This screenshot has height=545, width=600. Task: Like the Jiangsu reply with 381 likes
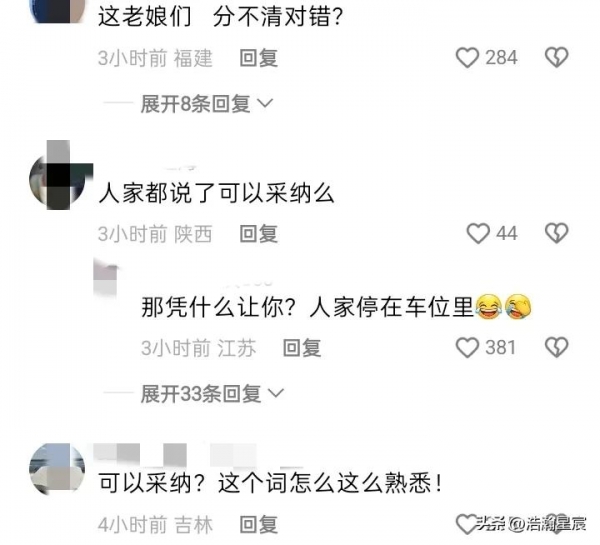click(x=467, y=348)
